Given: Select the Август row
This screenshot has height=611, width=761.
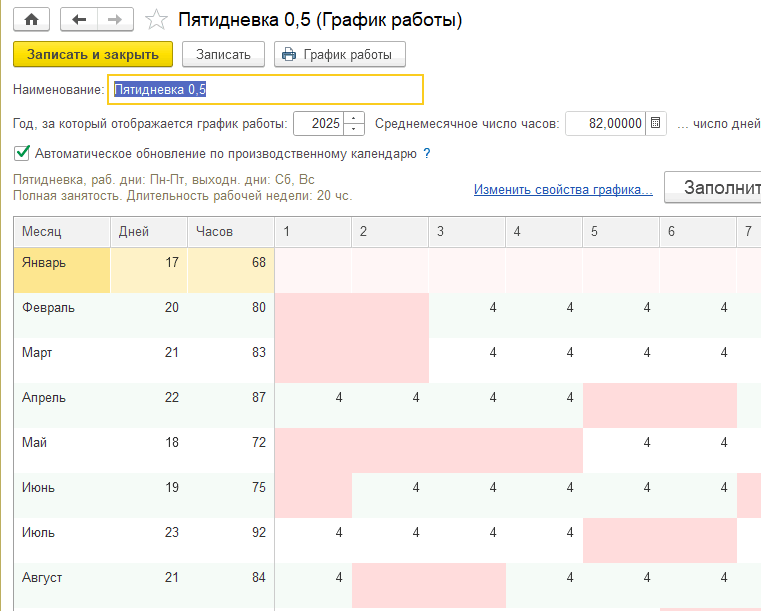Looking at the screenshot, I should (387, 586).
